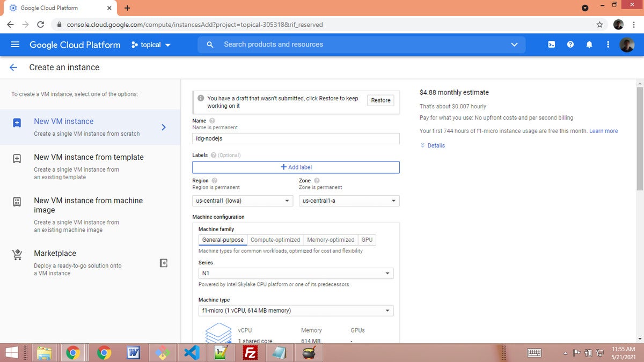Choose New VM instance from template

click(90, 166)
